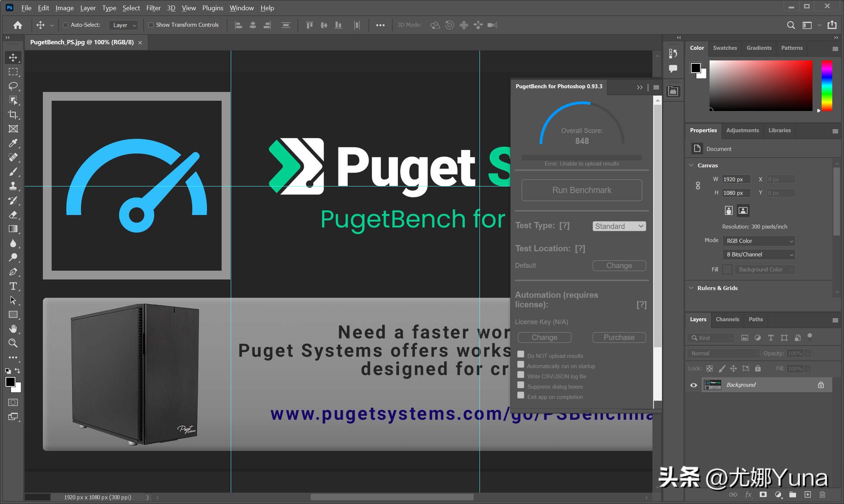Open the Test Type Standard dropdown
The image size is (844, 504).
tap(619, 226)
